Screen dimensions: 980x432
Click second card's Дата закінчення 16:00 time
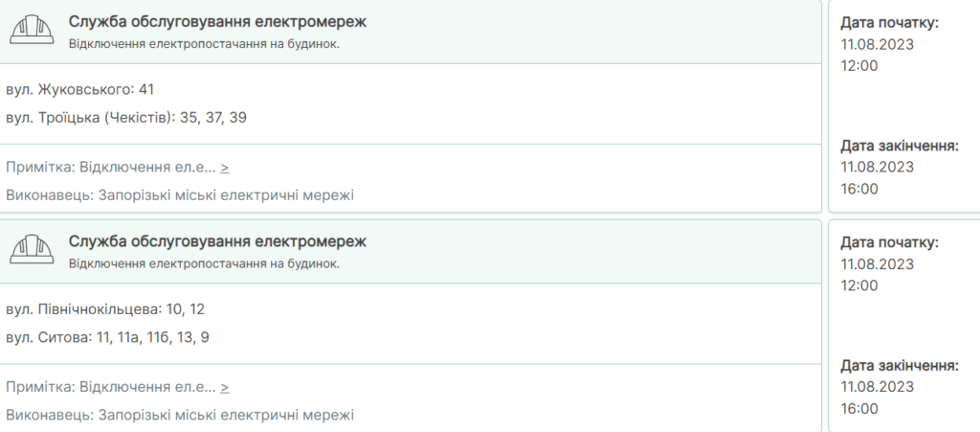click(859, 409)
